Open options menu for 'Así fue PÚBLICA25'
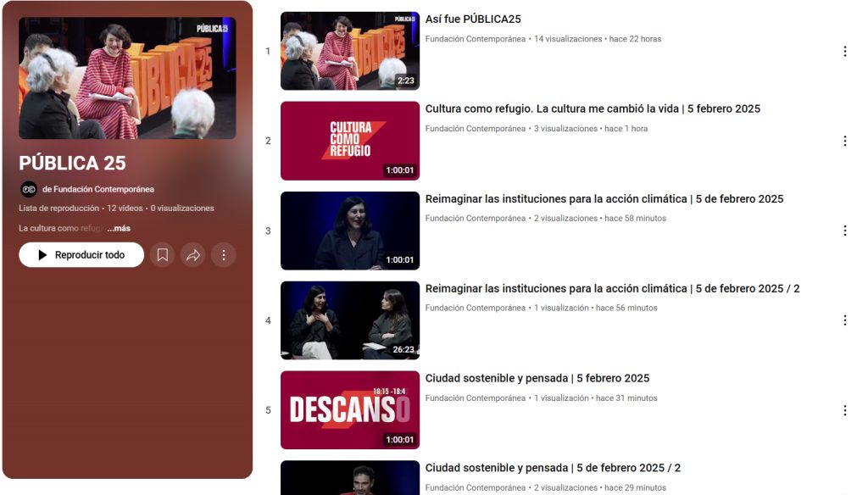 pos(844,51)
